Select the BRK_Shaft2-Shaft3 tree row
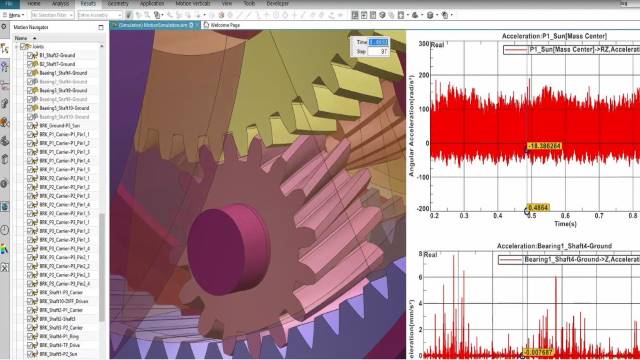The width and height of the screenshot is (640, 360). (x=57, y=319)
